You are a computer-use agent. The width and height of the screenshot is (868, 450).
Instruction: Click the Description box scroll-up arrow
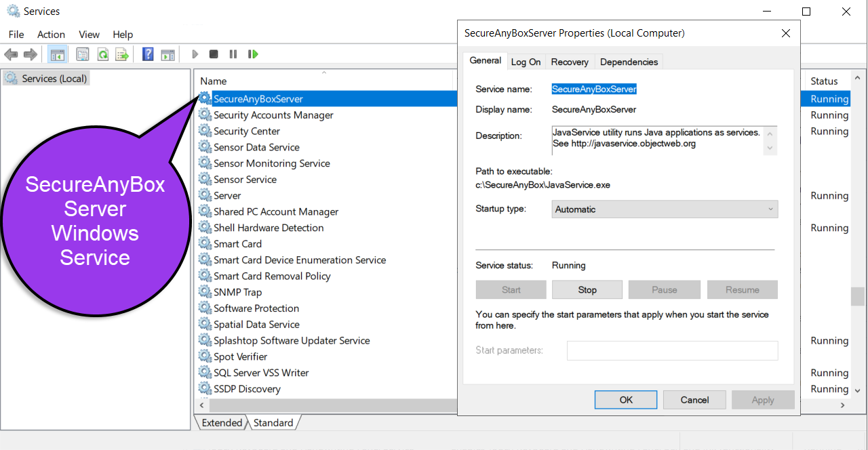[x=770, y=134]
